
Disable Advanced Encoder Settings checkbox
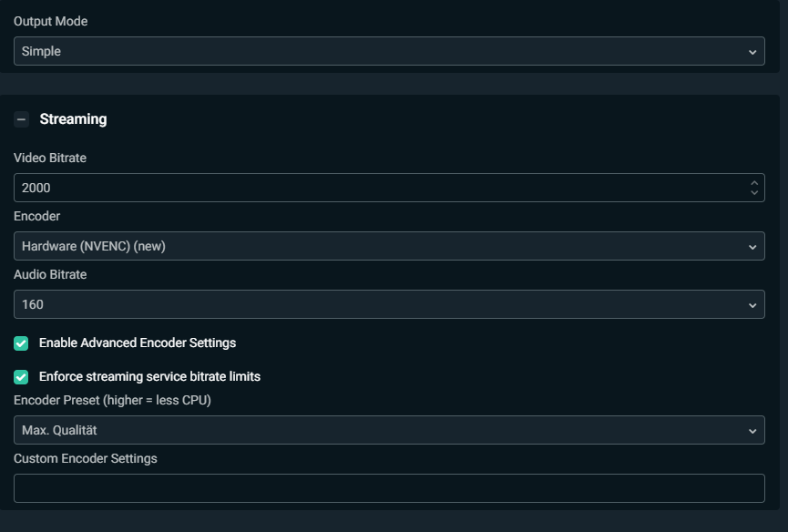pos(21,343)
